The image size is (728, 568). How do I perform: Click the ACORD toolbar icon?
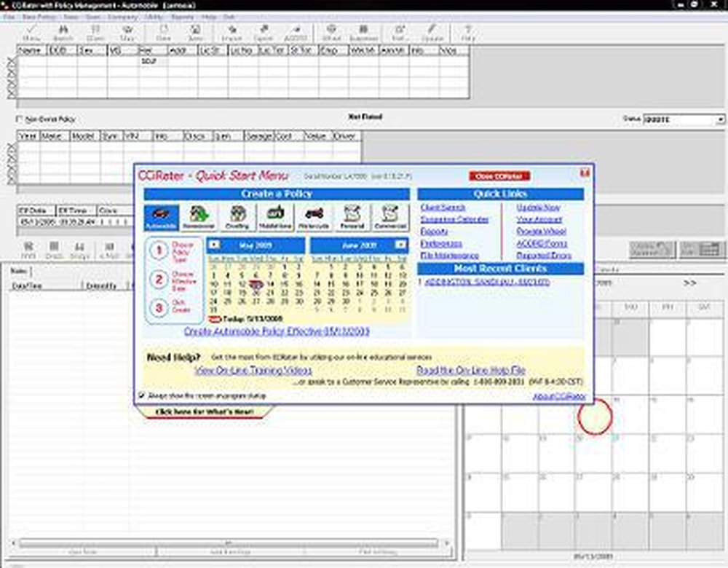pyautogui.click(x=296, y=33)
